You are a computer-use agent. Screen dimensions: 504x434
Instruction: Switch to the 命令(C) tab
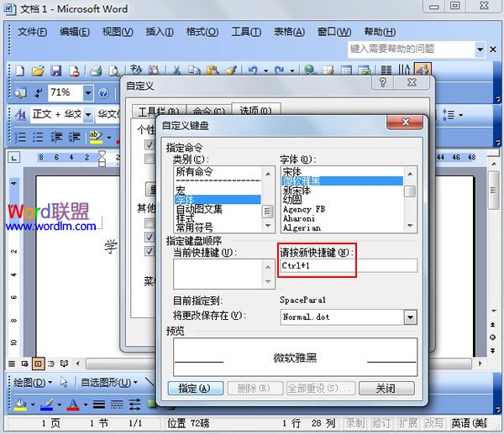coord(208,111)
